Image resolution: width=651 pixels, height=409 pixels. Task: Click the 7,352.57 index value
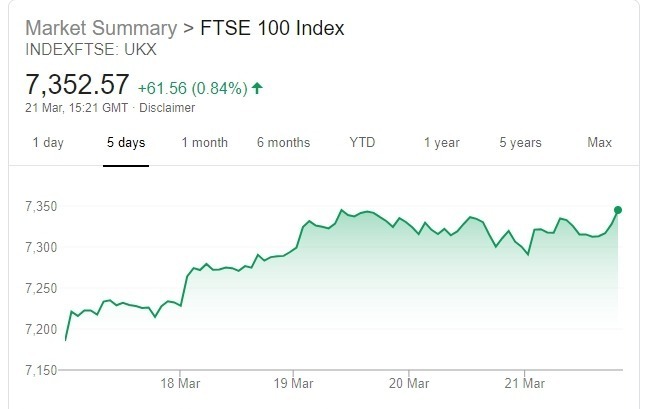pyautogui.click(x=77, y=86)
